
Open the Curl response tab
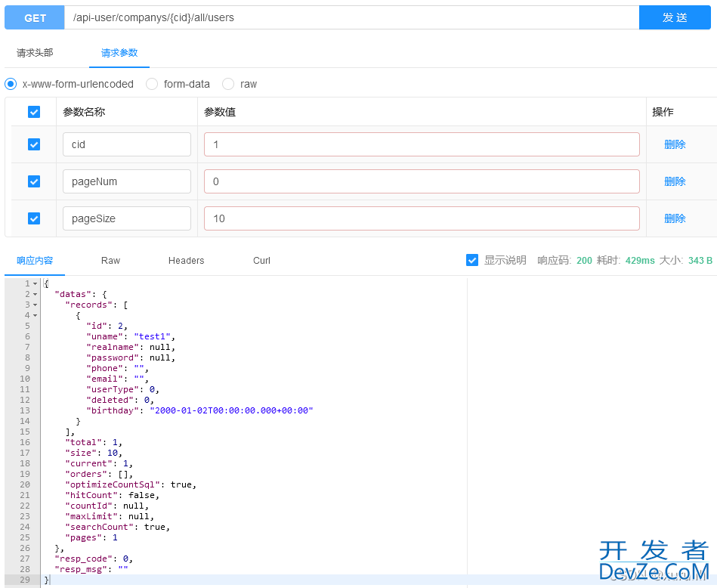[x=261, y=260]
